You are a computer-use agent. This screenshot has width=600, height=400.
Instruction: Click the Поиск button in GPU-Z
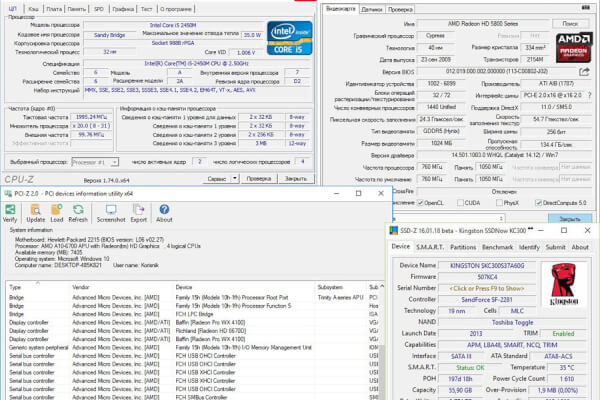pyautogui.click(x=570, y=24)
